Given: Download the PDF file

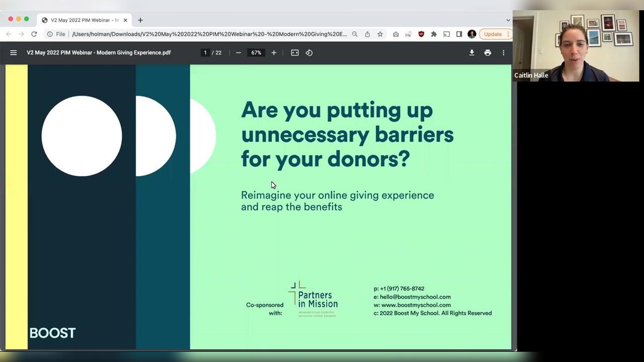Looking at the screenshot, I should click(472, 53).
